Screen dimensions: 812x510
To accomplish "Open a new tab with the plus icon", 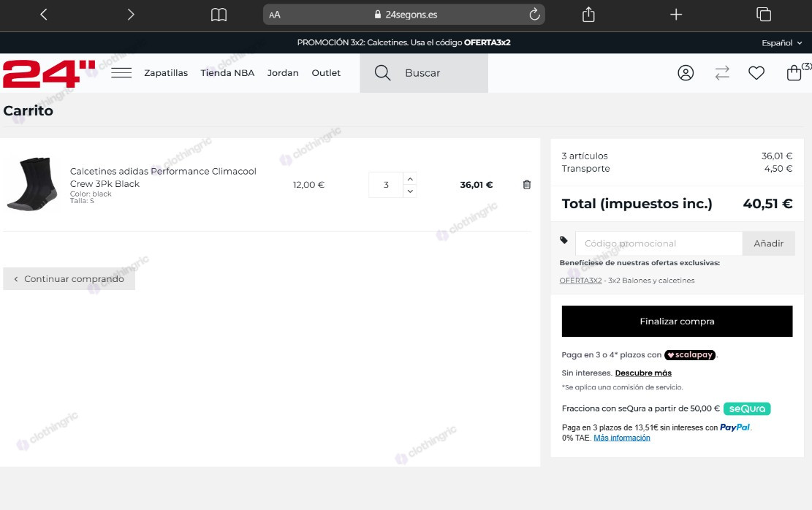I will pos(676,15).
